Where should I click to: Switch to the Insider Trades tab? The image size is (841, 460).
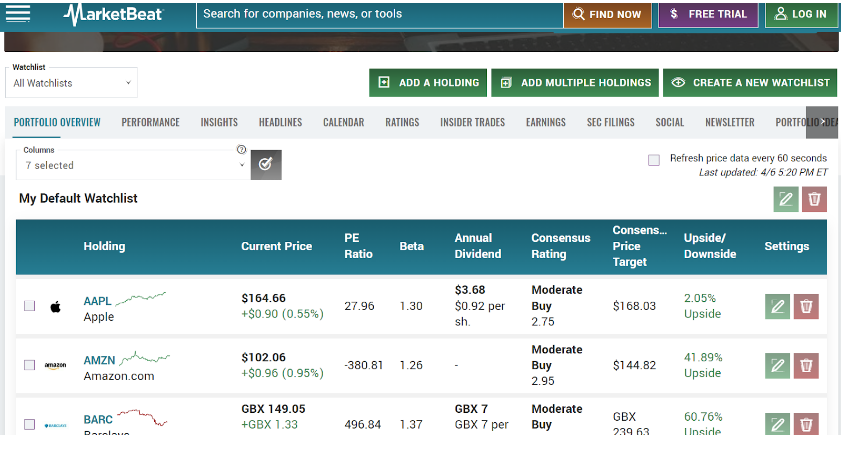[x=472, y=122]
